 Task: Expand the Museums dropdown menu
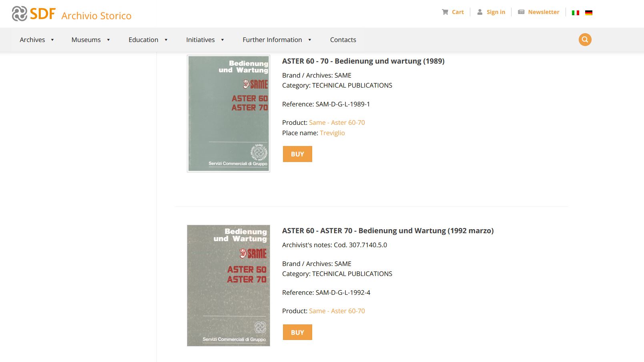click(x=90, y=40)
